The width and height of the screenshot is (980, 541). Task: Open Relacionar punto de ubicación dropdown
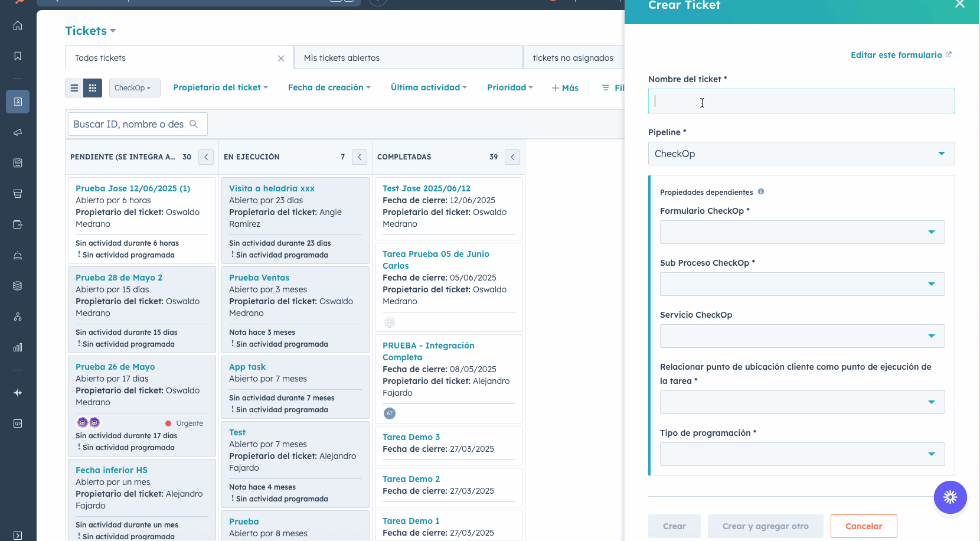pos(802,402)
